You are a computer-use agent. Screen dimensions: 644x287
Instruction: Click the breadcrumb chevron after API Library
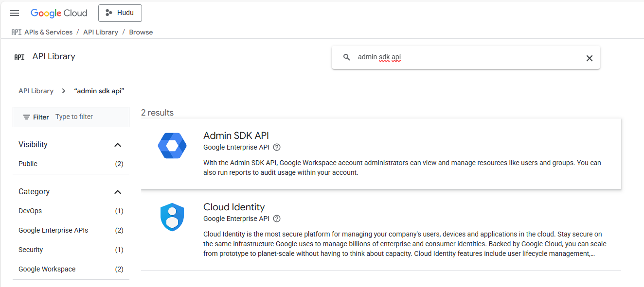pos(64,91)
